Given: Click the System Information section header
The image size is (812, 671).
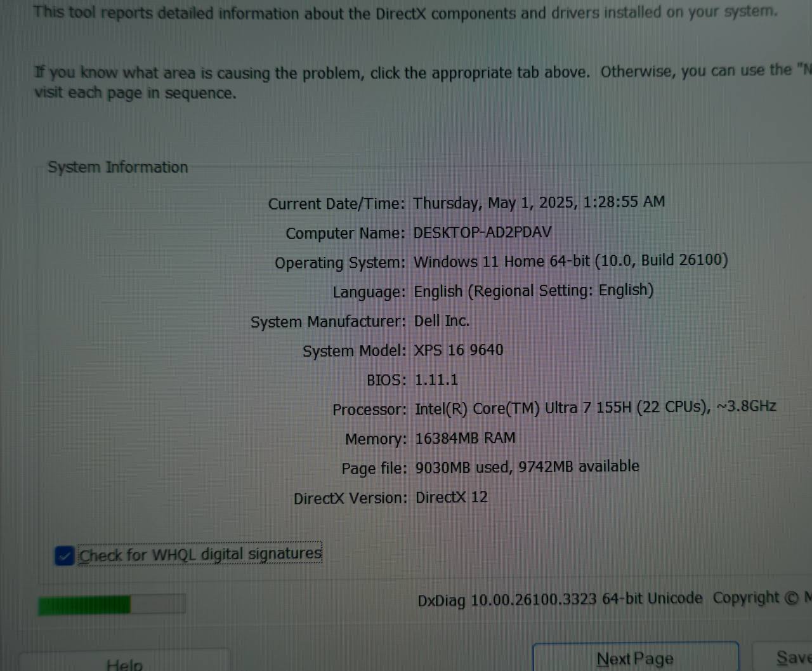Looking at the screenshot, I should (x=117, y=167).
